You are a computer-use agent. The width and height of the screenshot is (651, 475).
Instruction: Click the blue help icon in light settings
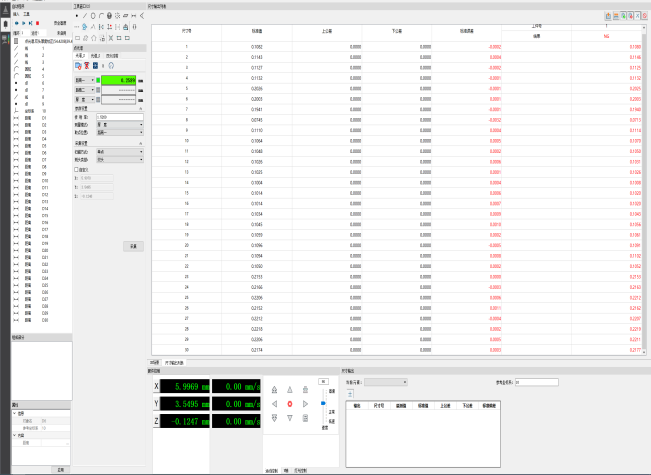[x=111, y=66]
